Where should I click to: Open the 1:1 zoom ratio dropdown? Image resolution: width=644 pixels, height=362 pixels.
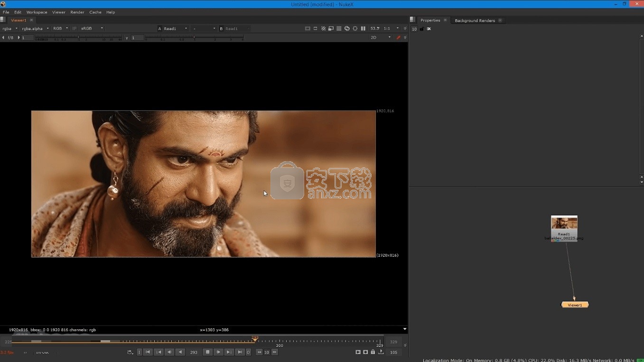point(392,28)
